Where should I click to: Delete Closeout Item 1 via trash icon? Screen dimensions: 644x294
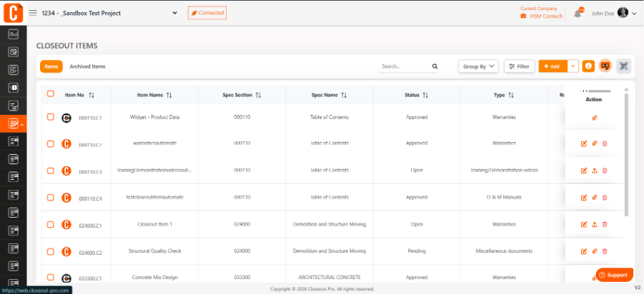click(x=605, y=224)
